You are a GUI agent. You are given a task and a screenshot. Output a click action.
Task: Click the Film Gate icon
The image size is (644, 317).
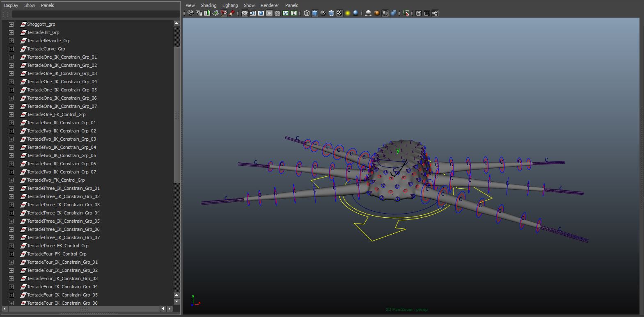[x=253, y=13]
